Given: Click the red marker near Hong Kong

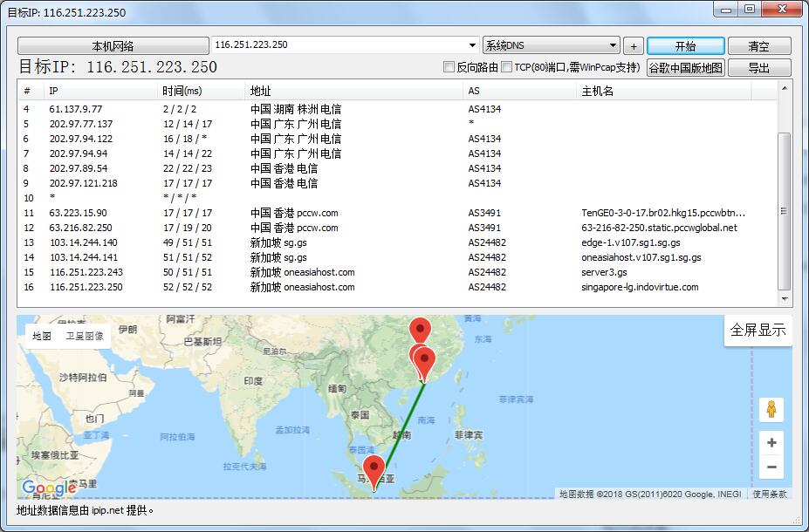Looking at the screenshot, I should pos(426,360).
